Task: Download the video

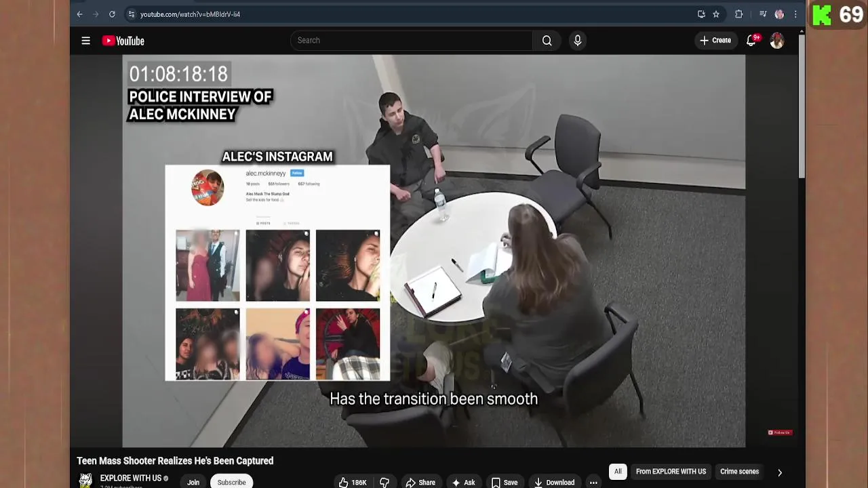Action: tap(553, 482)
